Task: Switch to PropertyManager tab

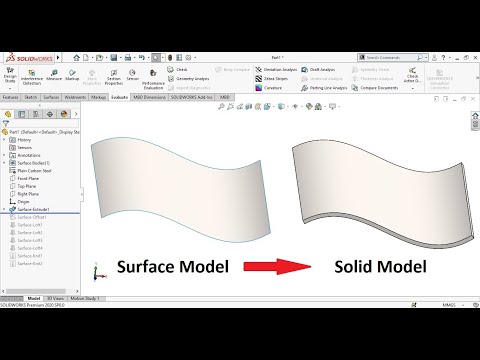Action: tap(22, 114)
